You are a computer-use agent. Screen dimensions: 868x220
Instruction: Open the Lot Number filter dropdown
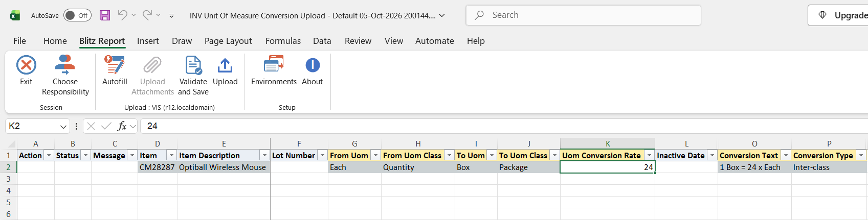pyautogui.click(x=322, y=155)
